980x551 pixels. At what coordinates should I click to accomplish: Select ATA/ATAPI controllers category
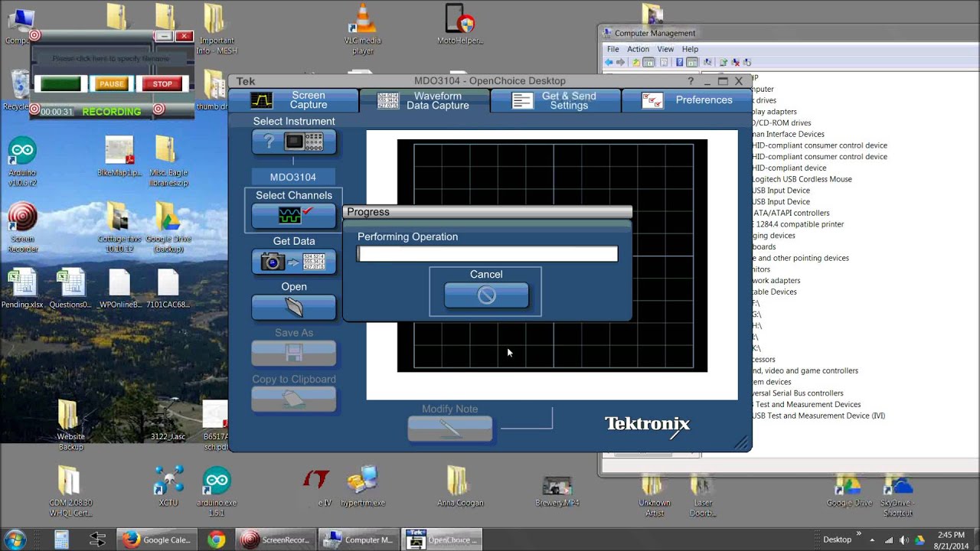[x=790, y=213]
